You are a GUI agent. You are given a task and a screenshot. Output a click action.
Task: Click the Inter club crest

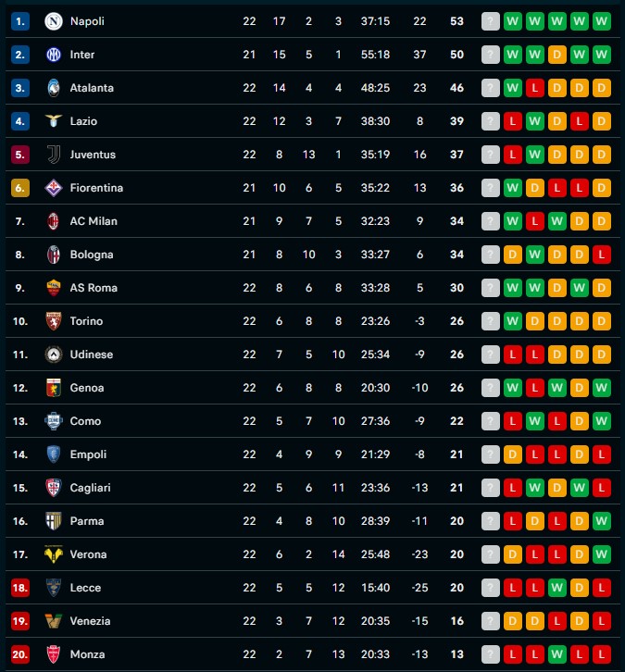pos(54,55)
